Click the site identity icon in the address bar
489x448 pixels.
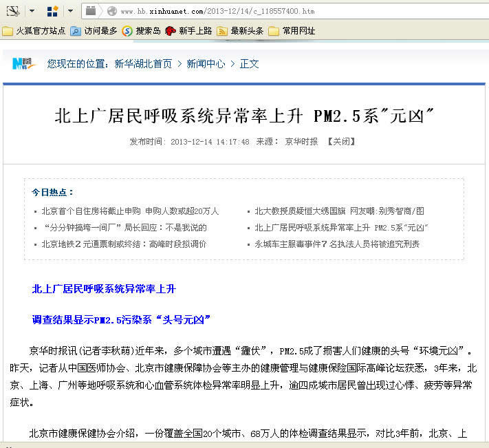[x=91, y=11]
